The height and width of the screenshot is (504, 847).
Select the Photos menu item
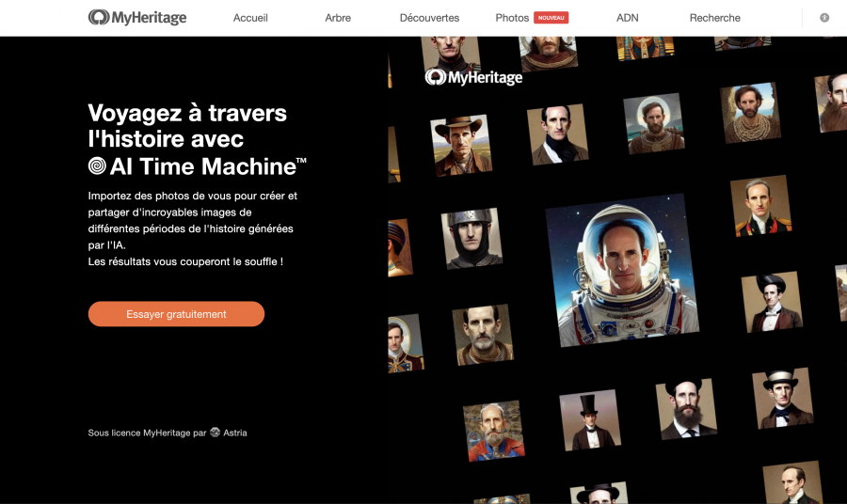pyautogui.click(x=512, y=18)
